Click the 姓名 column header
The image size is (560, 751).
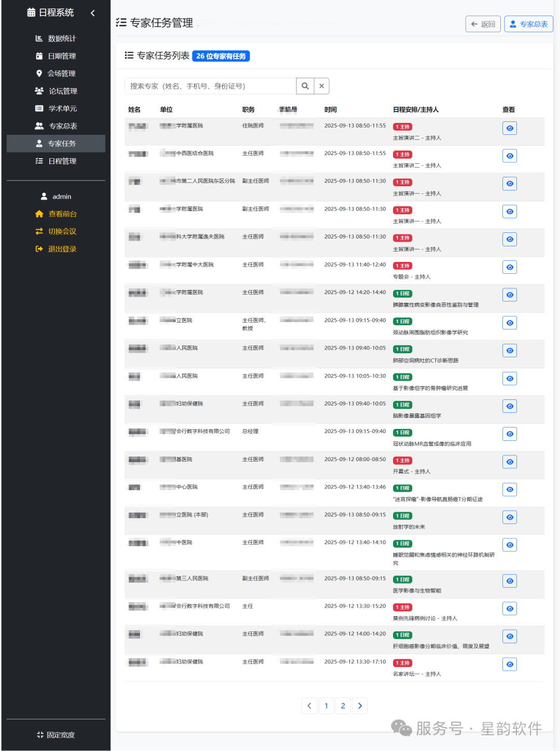134,110
